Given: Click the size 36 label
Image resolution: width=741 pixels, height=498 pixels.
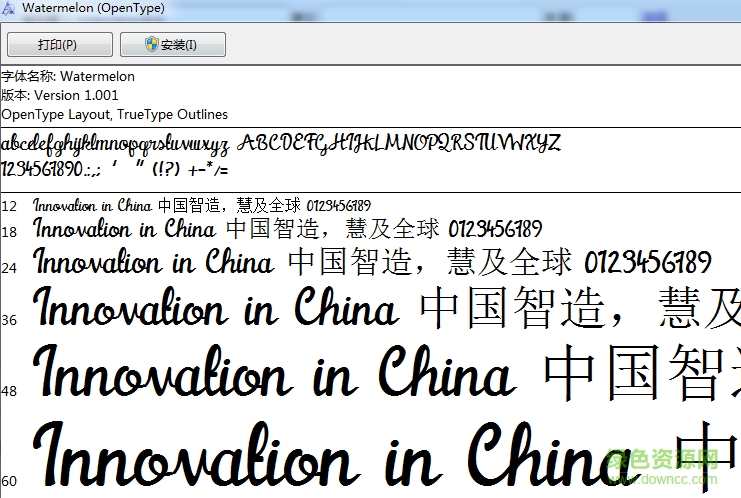Looking at the screenshot, I should click(x=9, y=320).
